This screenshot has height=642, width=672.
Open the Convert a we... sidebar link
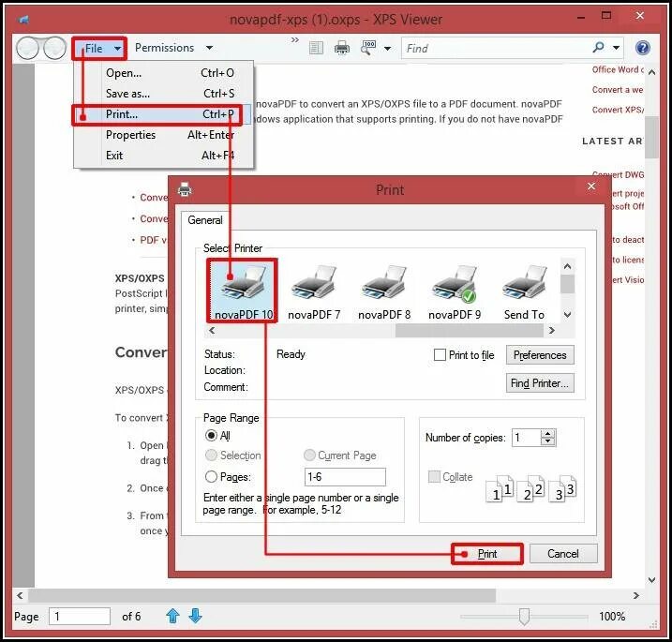tap(618, 90)
